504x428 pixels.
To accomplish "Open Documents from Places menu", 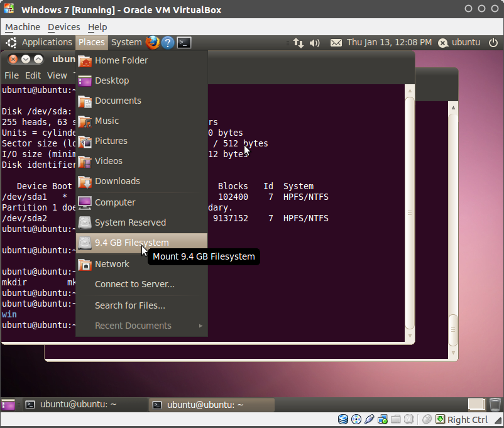I will click(141, 101).
